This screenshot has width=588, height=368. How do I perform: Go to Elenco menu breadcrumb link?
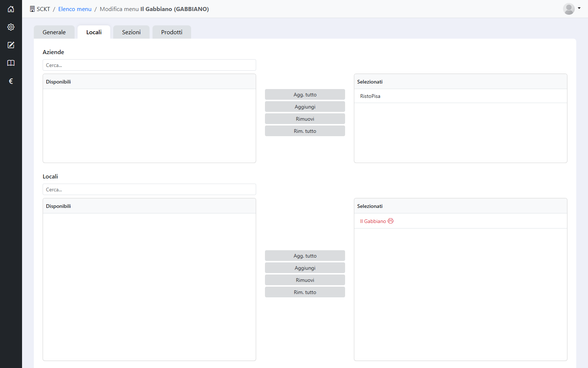point(75,9)
